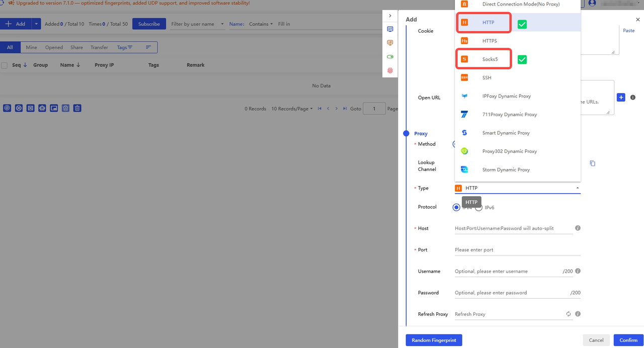Click the copy icon next to Lookup Channel
Viewport: 644px width, 348px height.
(x=592, y=163)
